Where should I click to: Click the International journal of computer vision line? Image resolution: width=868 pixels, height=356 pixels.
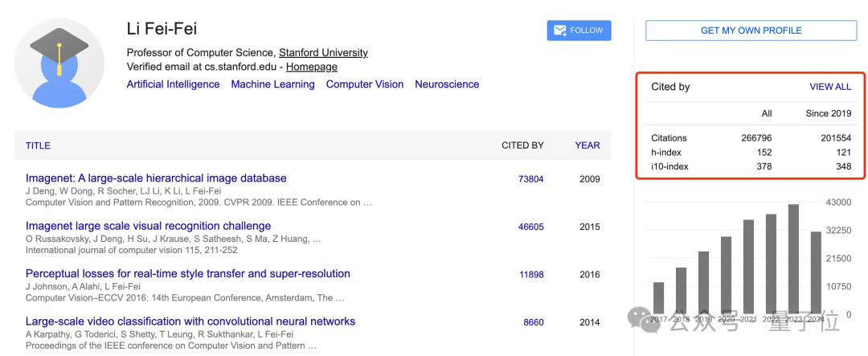click(x=131, y=250)
